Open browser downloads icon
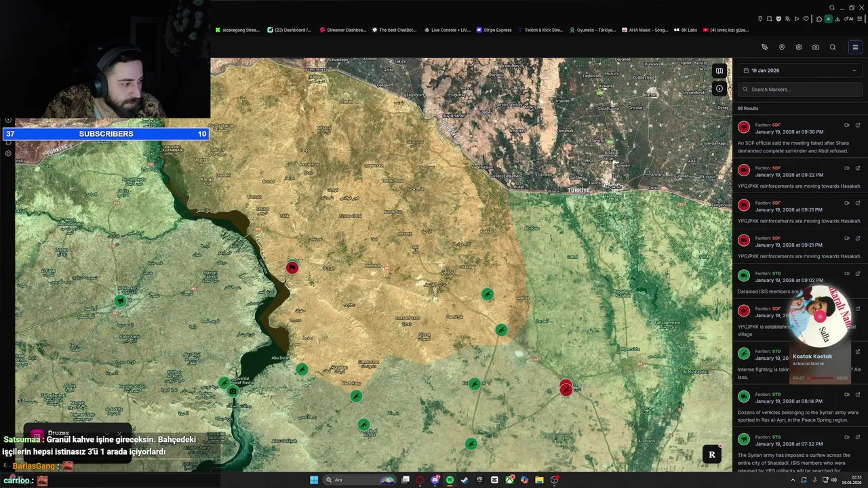Image resolution: width=868 pixels, height=488 pixels. click(837, 19)
